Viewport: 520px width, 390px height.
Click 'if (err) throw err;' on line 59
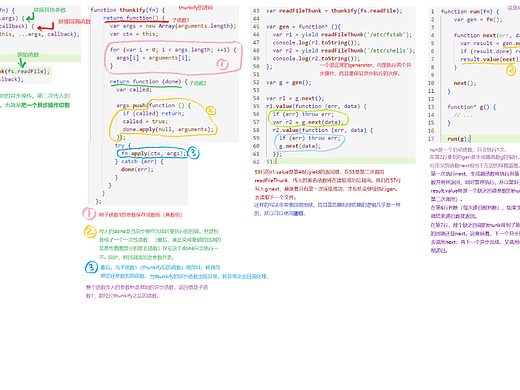tap(310, 138)
